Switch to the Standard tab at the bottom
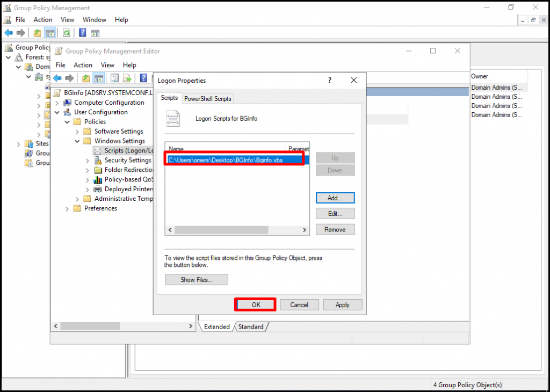Screen dimensions: 550x392 (x=251, y=326)
